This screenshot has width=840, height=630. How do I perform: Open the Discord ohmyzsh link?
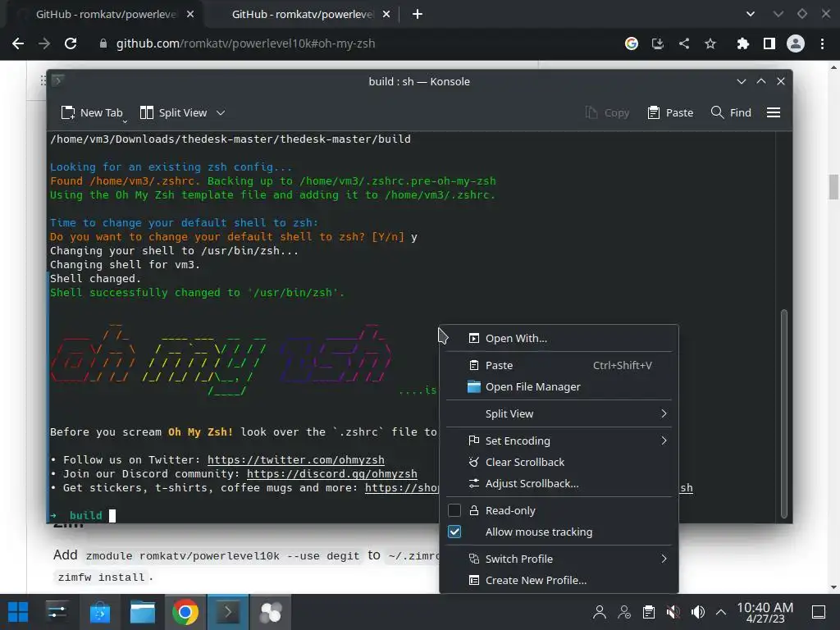pos(332,473)
